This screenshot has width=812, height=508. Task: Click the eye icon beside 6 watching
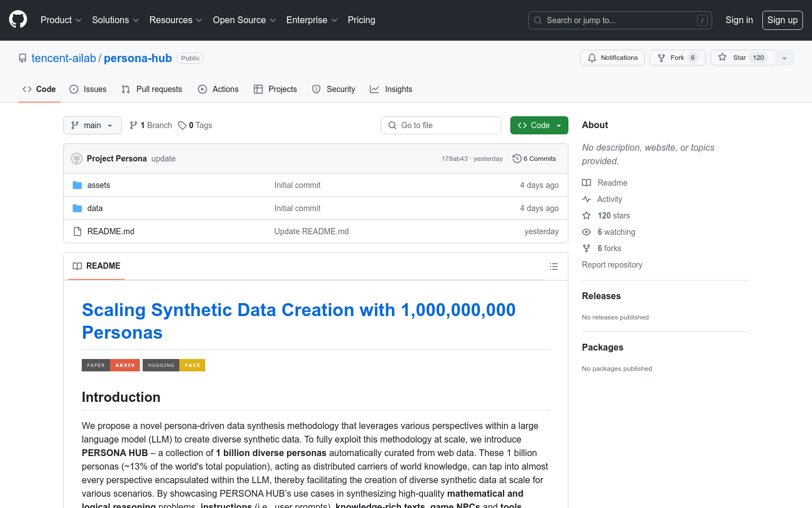point(586,232)
